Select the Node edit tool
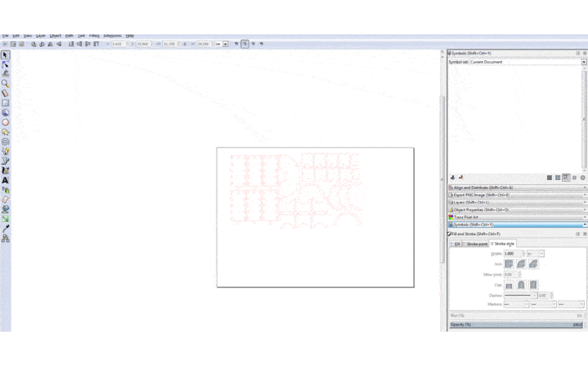The height and width of the screenshot is (366, 588). 5,64
